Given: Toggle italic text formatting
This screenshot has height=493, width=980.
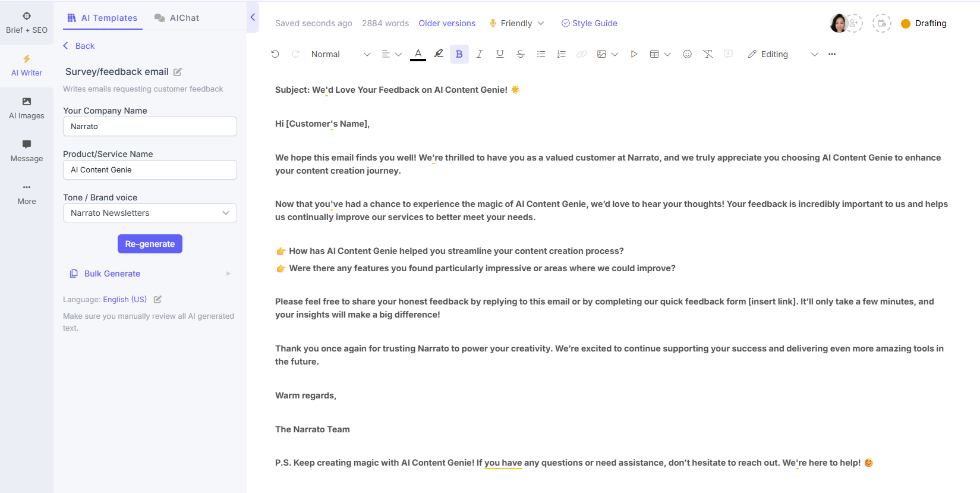Looking at the screenshot, I should coord(480,54).
